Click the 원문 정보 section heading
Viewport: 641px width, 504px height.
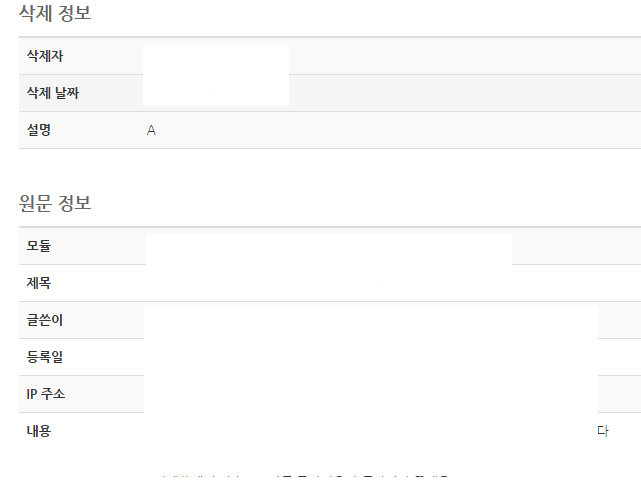click(55, 203)
